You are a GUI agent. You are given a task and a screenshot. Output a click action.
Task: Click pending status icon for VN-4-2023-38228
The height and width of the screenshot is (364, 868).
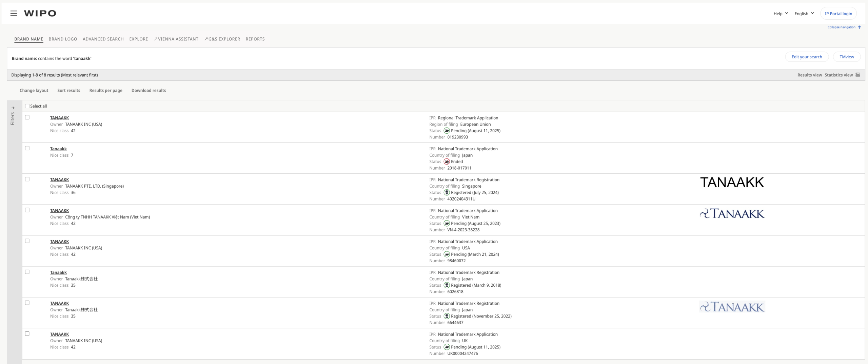(447, 223)
